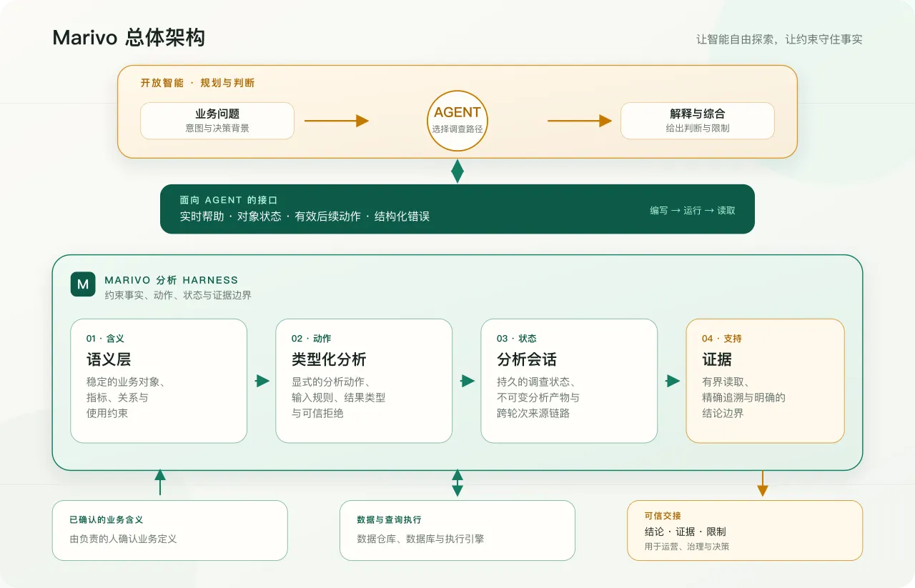Viewport: 915px width, 588px height.
Task: Click the text 结论 · 证据 · 限制
Action: [x=685, y=532]
